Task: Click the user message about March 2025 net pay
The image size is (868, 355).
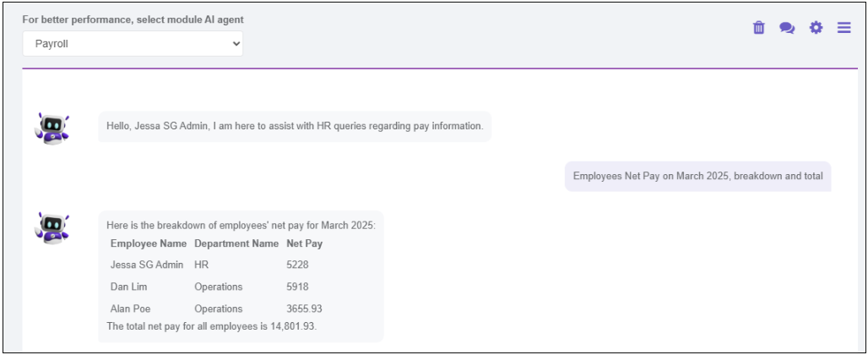Action: click(698, 176)
